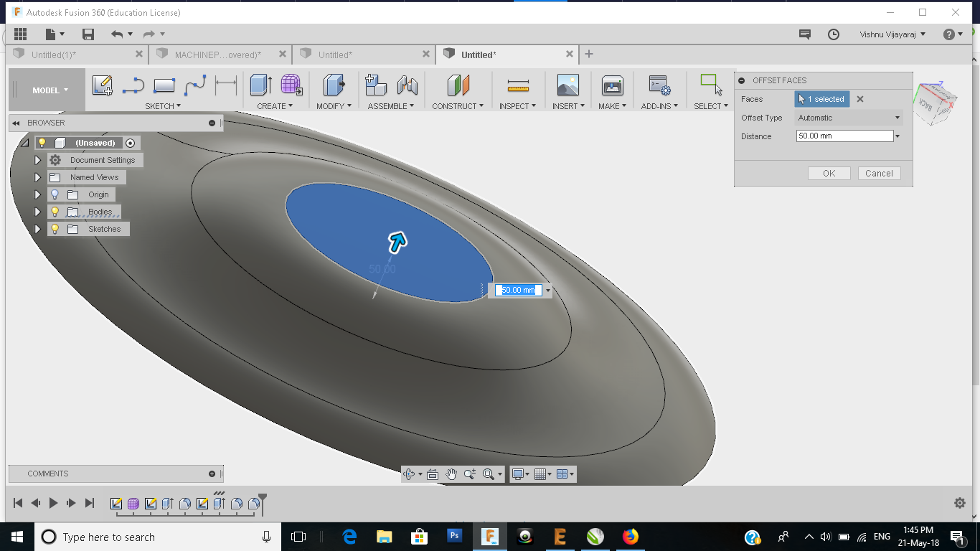Click the New Component assemble icon
The height and width of the screenshot is (551, 980).
[376, 85]
